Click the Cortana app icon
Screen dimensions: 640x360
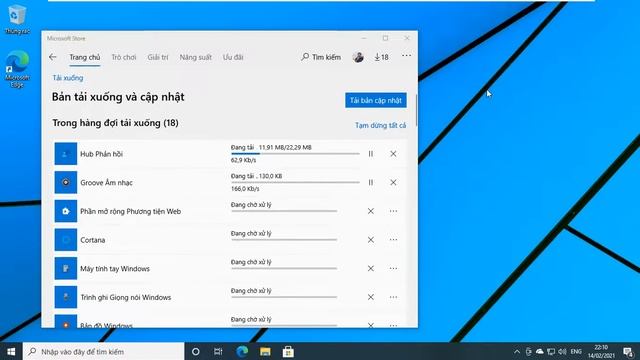(x=66, y=240)
